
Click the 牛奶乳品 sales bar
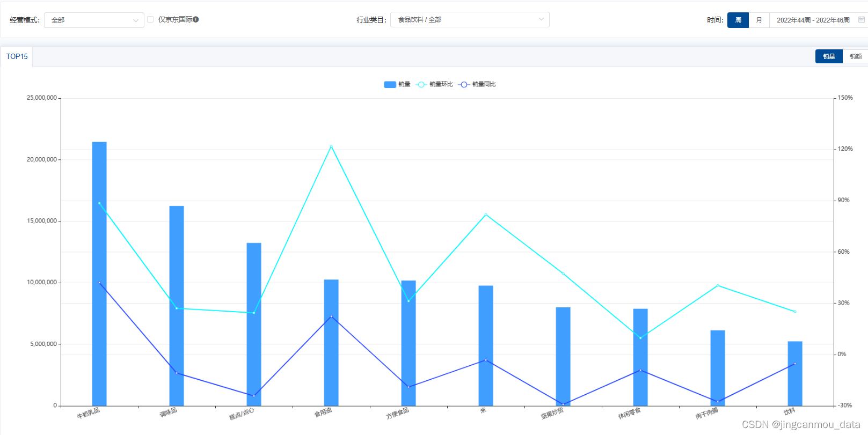(x=99, y=274)
